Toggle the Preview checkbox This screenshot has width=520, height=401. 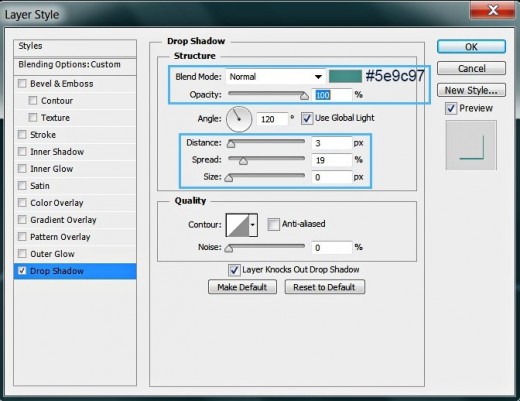451,108
